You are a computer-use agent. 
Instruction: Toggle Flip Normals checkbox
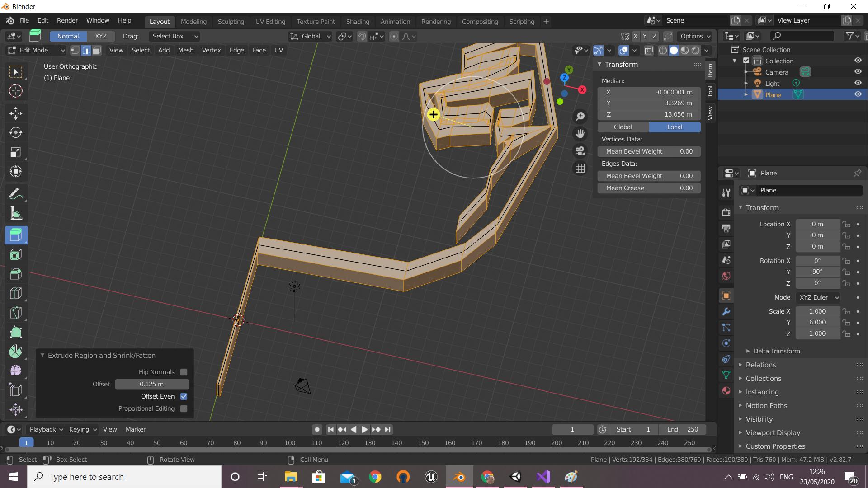point(184,372)
